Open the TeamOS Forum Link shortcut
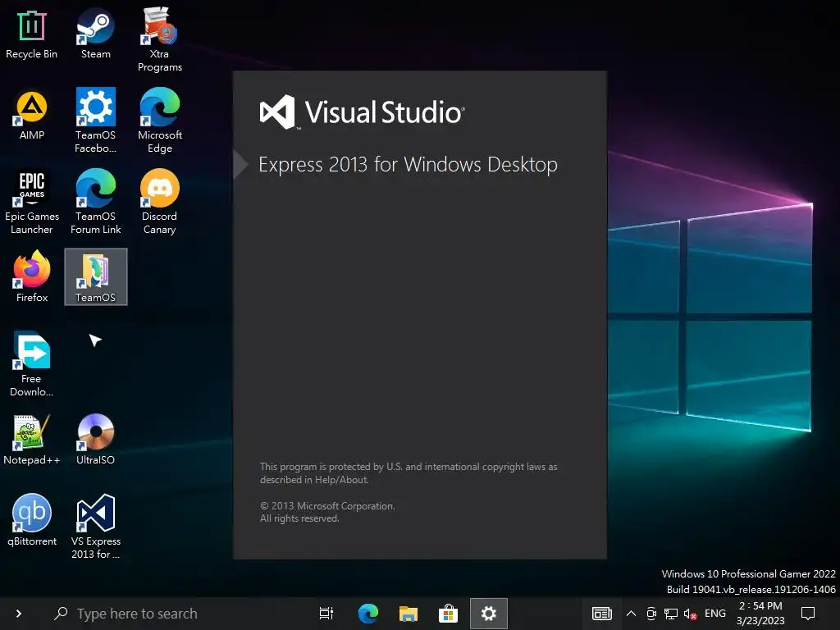 click(x=95, y=203)
